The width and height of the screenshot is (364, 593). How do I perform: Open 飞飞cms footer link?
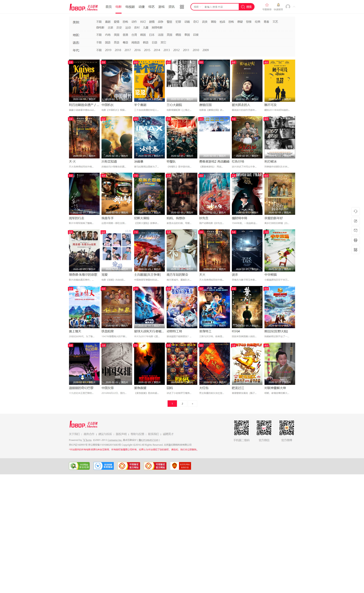pyautogui.click(x=87, y=440)
